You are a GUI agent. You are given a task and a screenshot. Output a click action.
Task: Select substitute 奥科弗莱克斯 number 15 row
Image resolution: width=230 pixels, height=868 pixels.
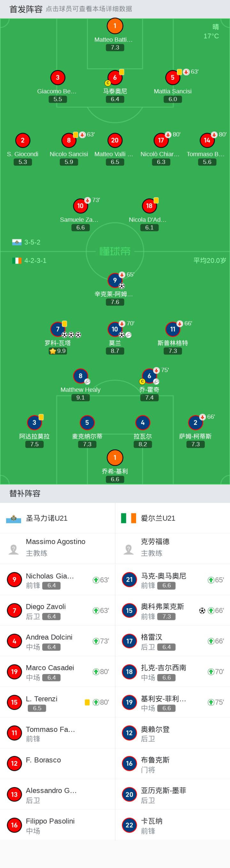(x=172, y=610)
